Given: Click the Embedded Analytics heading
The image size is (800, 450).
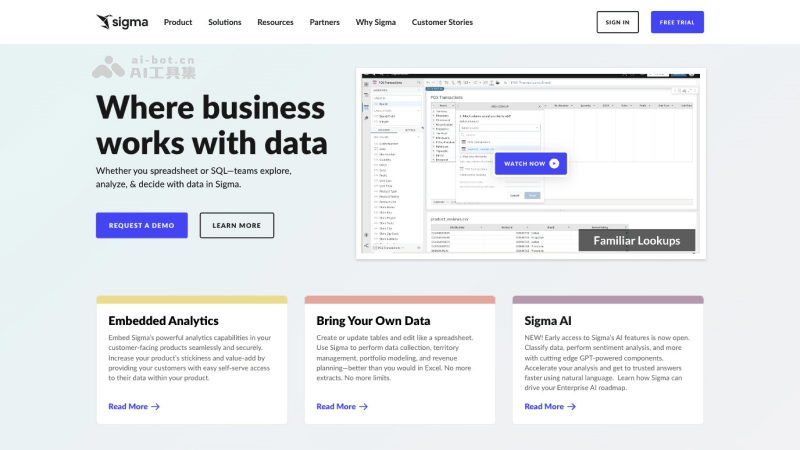Looking at the screenshot, I should coord(163,320).
